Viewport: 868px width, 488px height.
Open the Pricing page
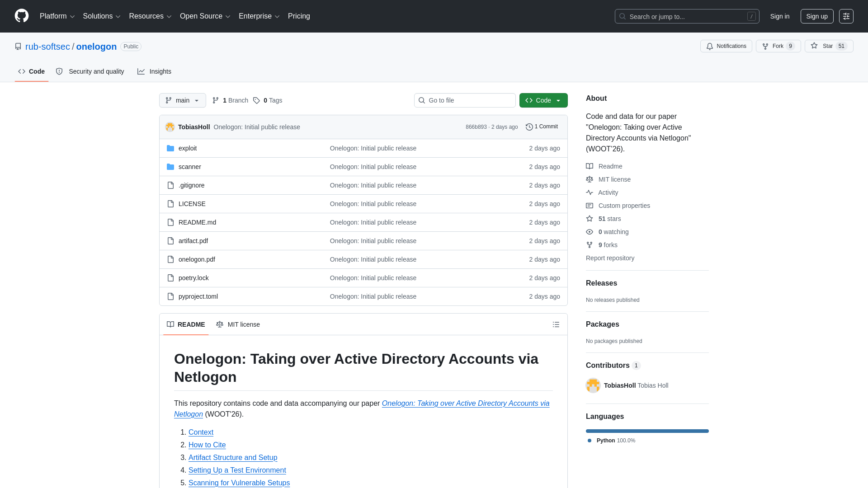299,16
